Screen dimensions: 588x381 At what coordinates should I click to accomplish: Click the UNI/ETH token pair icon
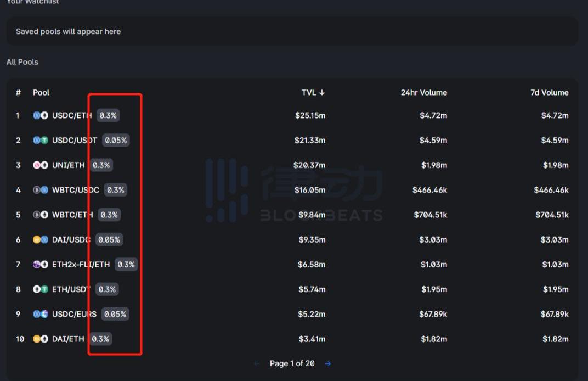(x=41, y=165)
